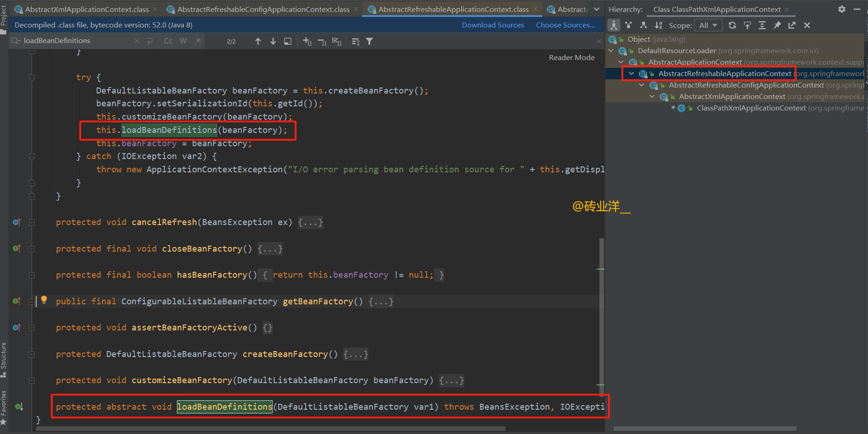Viewport: 868px width, 434px height.
Task: Click editor horizontal scrollbar
Action: 271,429
